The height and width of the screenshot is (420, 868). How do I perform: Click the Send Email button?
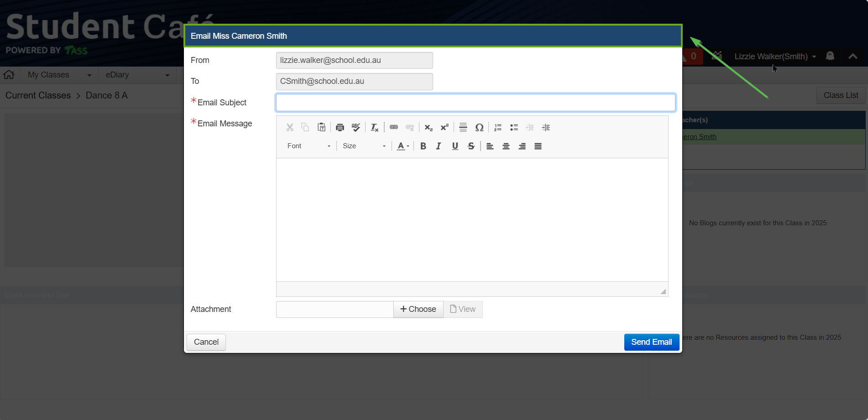click(651, 342)
